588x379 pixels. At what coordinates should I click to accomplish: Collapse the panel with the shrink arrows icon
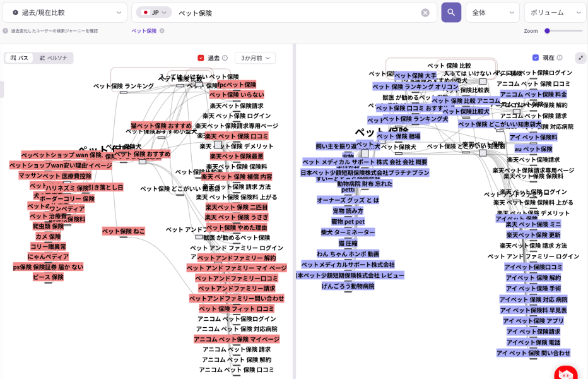pos(580,58)
